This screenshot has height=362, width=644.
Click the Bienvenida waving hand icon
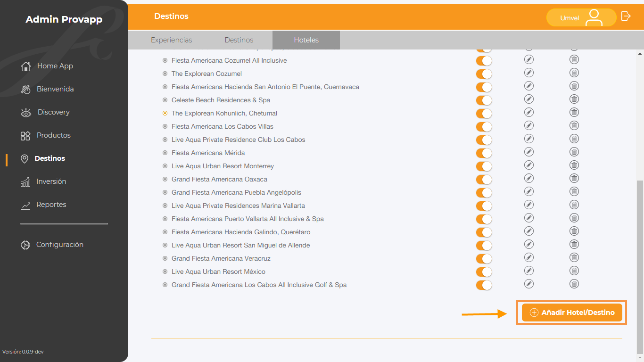pos(25,89)
